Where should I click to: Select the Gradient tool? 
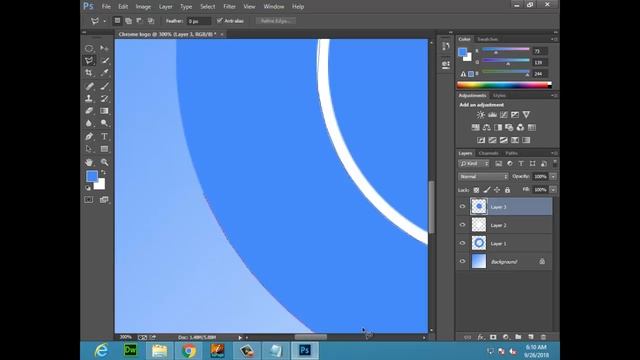click(104, 111)
